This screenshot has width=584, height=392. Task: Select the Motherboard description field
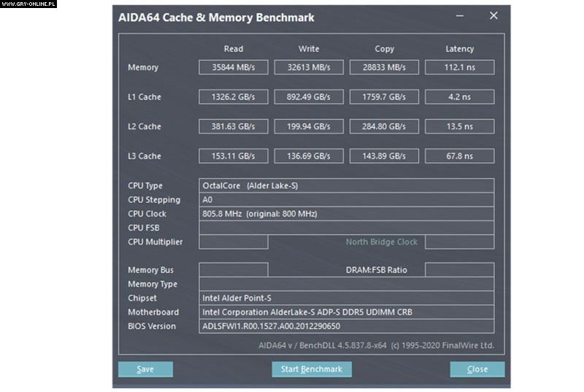pos(346,312)
